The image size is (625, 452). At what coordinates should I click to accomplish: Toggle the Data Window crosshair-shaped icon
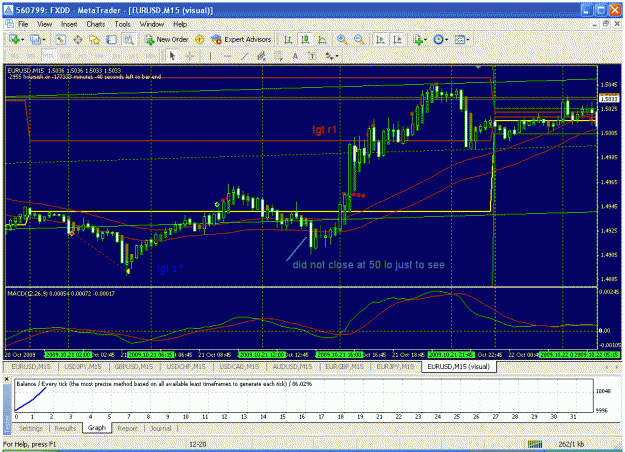pos(77,39)
